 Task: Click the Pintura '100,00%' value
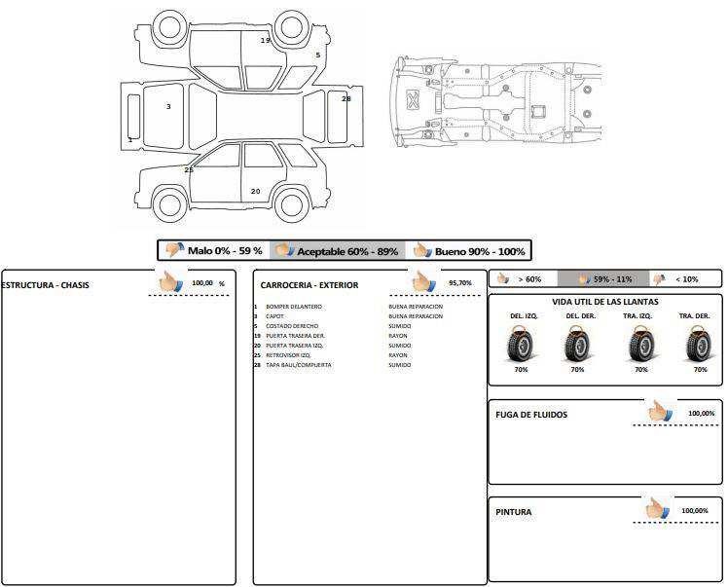(695, 511)
